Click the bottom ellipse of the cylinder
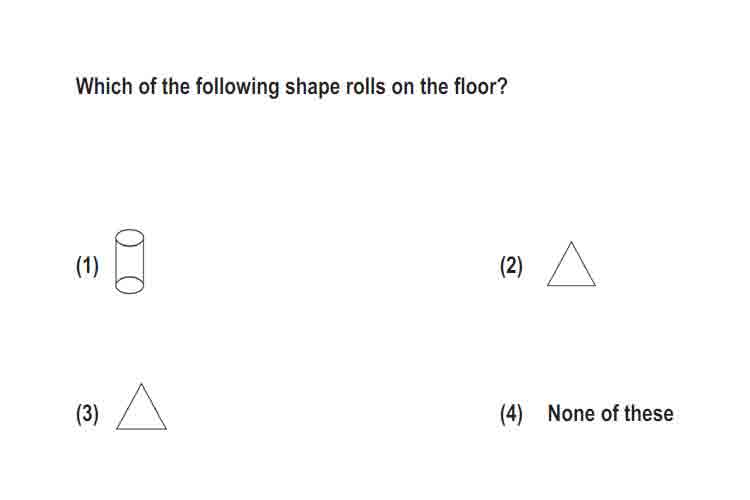 (129, 285)
